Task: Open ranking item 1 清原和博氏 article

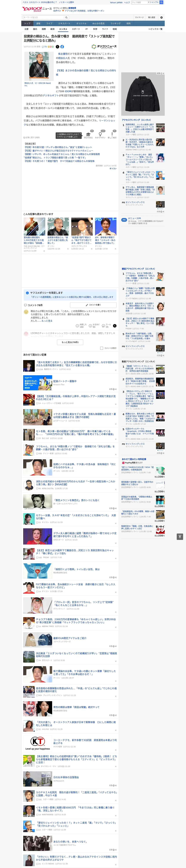Action: click(140, 128)
